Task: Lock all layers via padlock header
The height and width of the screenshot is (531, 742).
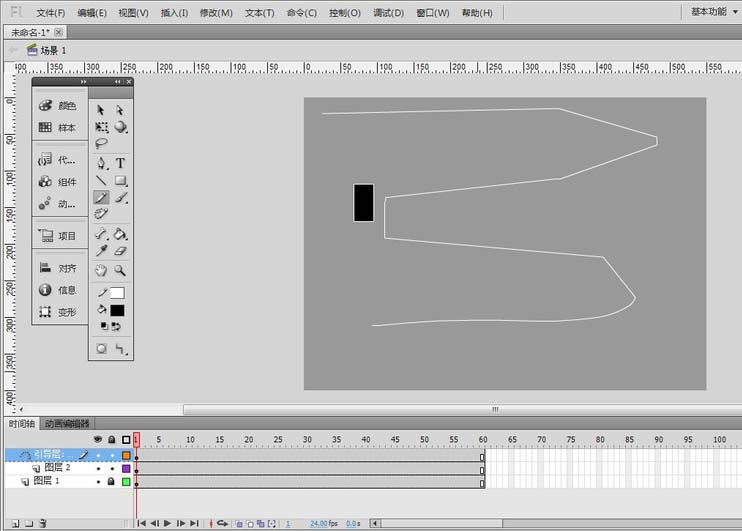Action: click(x=112, y=440)
